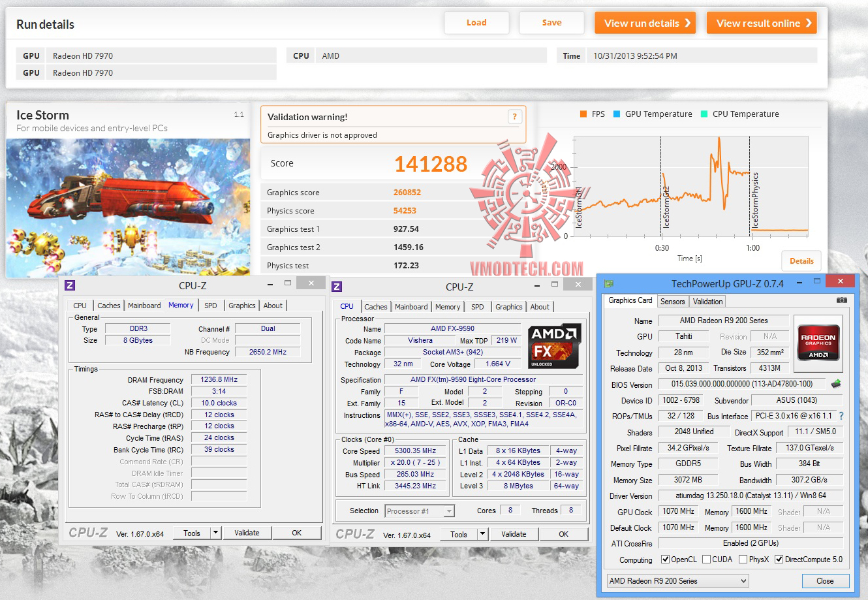Click the Multiplier value x 20.0 ( 7 - 25 )
This screenshot has height=600, width=868.
coord(415,463)
